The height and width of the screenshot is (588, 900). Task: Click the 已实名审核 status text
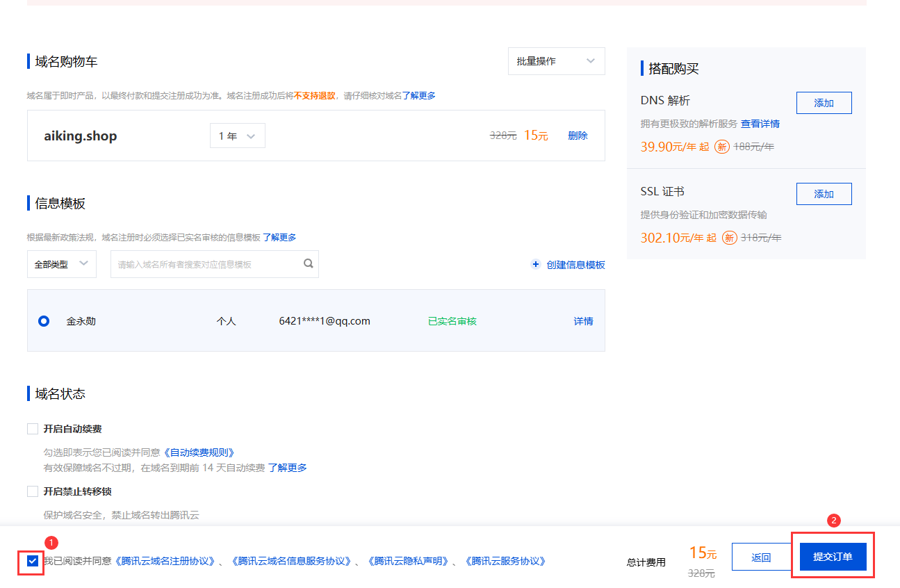point(452,321)
